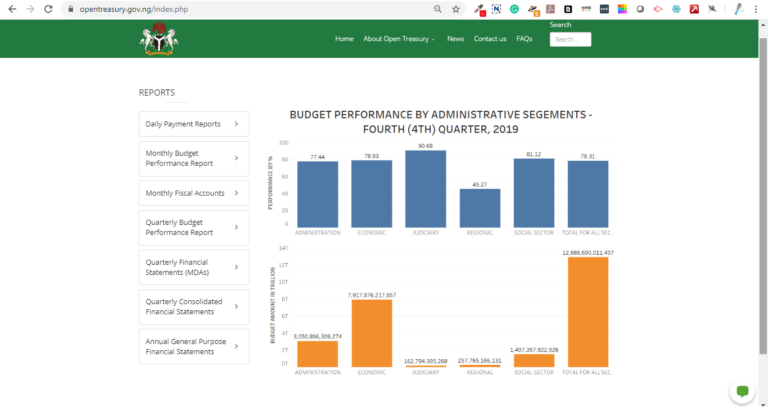Click the Nigerian coat of arms logo
The width and height of the screenshot is (768, 407).
159,39
